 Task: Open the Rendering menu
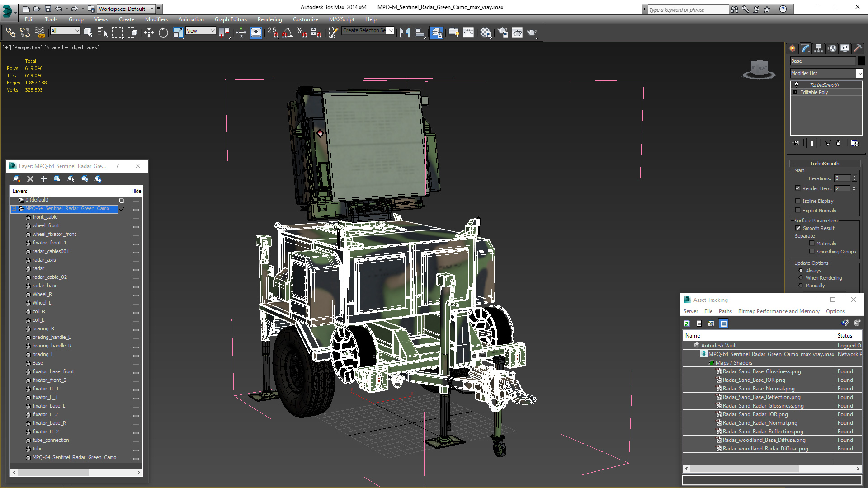click(x=269, y=19)
